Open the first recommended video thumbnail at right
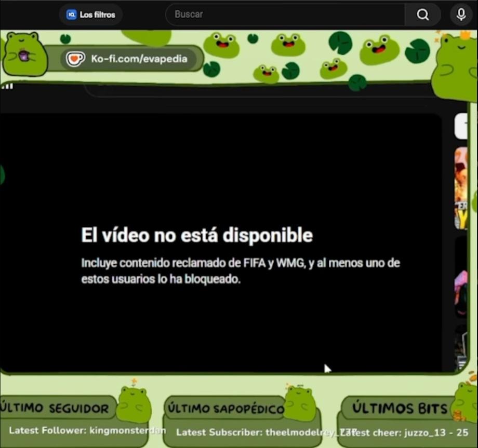Viewport: 478px width, 448px height. pos(461,188)
